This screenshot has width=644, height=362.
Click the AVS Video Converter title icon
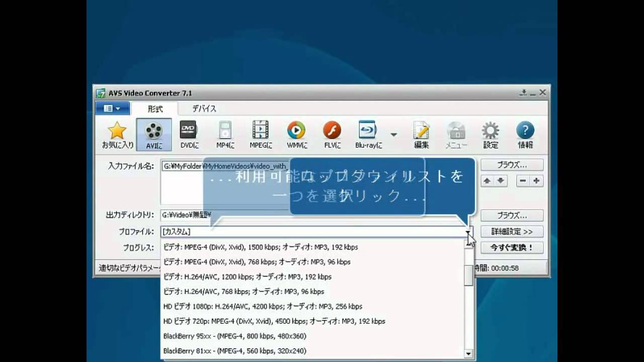(101, 93)
